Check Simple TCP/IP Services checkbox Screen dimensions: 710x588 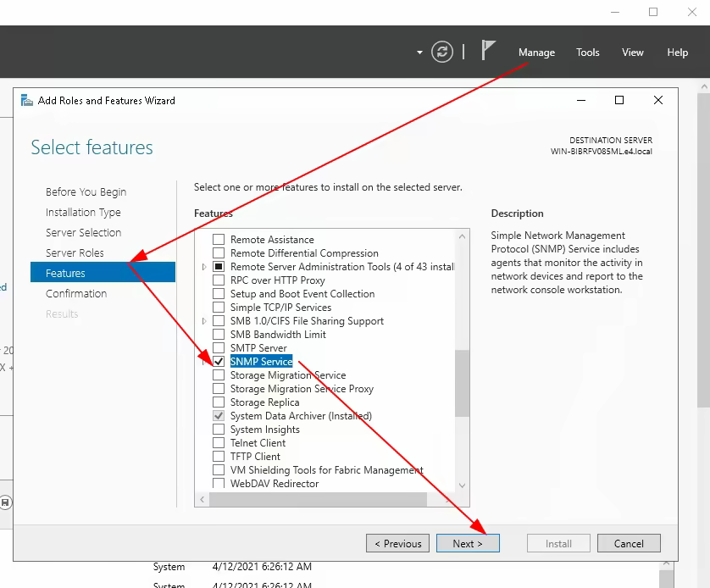tap(219, 307)
